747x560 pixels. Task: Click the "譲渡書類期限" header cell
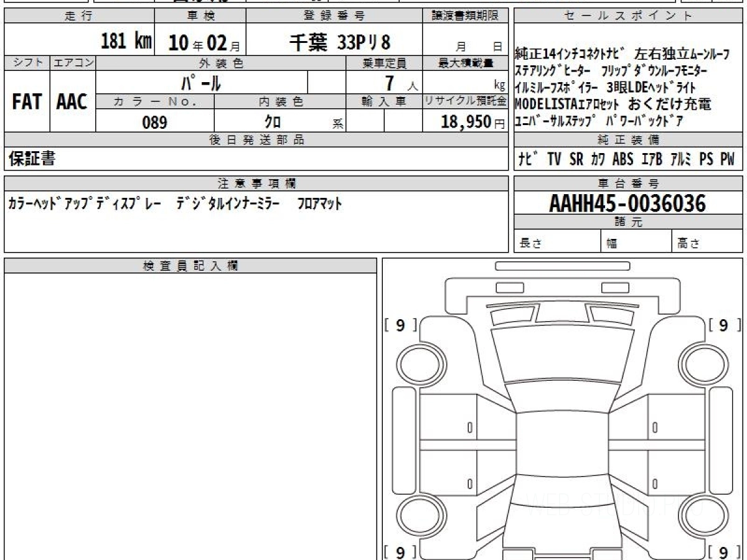pos(466,16)
